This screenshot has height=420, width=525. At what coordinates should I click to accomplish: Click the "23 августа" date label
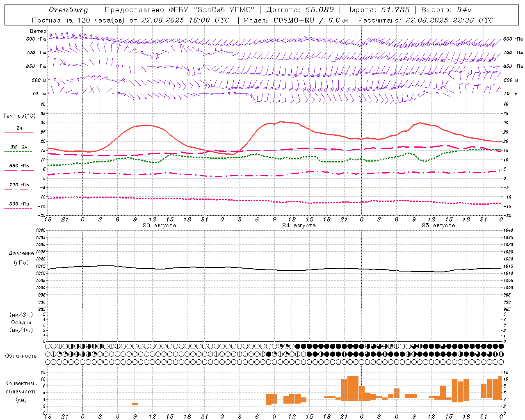coord(160,226)
